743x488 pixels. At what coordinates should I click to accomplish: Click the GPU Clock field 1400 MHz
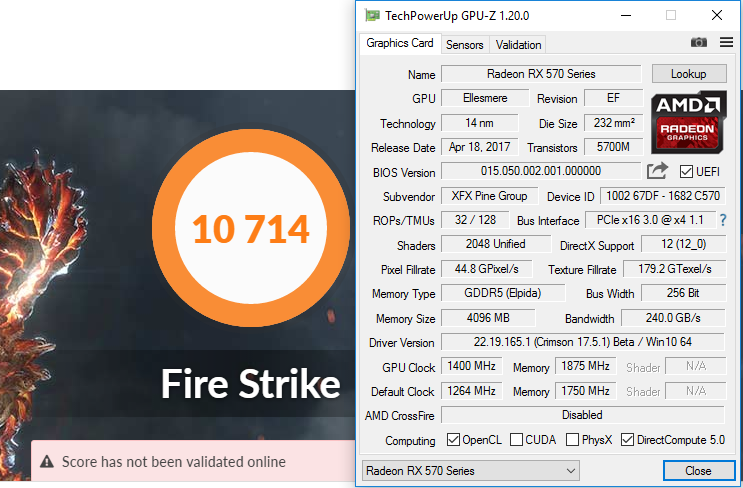pos(471,366)
